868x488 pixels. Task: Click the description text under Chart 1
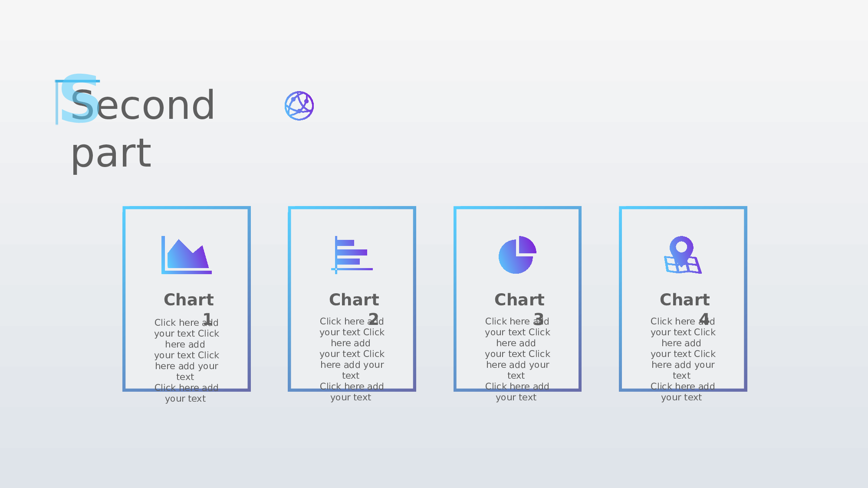(x=187, y=360)
